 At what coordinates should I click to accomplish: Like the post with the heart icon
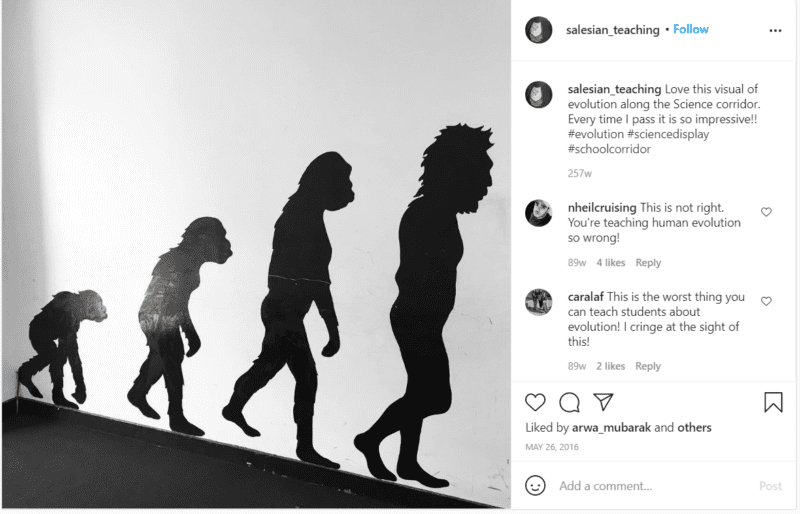click(535, 402)
